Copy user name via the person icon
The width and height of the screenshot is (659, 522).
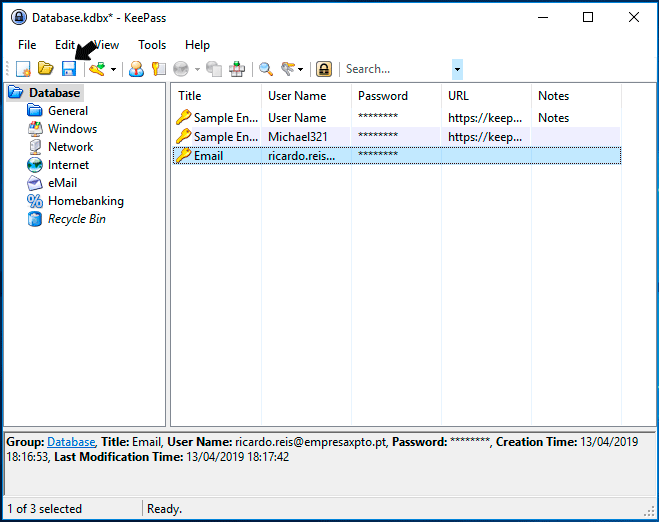tap(136, 69)
